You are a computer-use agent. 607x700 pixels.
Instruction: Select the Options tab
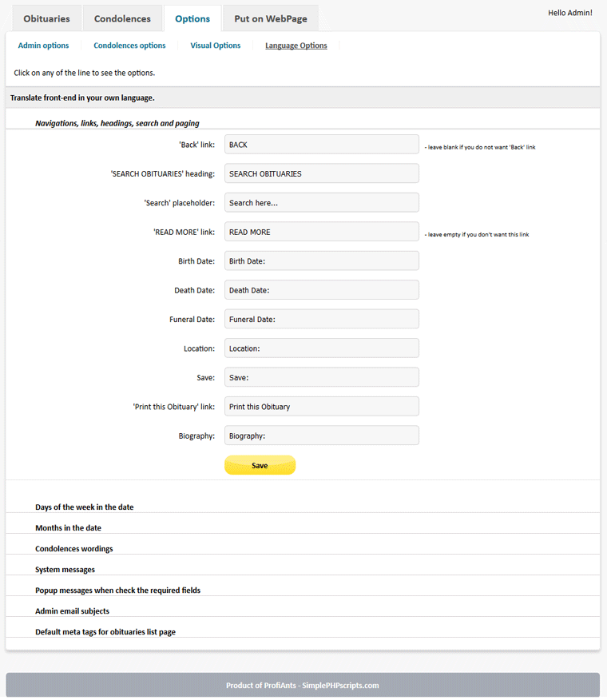[192, 18]
